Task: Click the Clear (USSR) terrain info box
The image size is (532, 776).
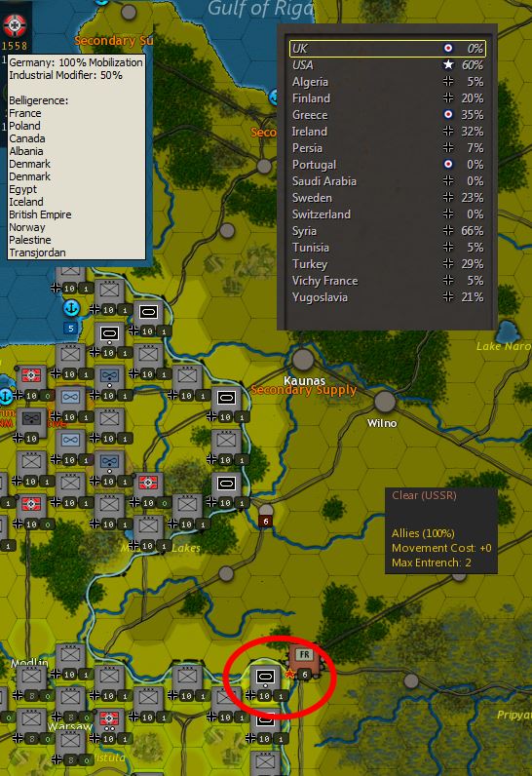Action: click(441, 530)
